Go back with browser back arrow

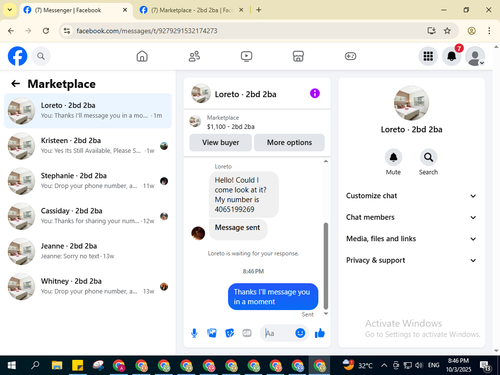(x=11, y=31)
